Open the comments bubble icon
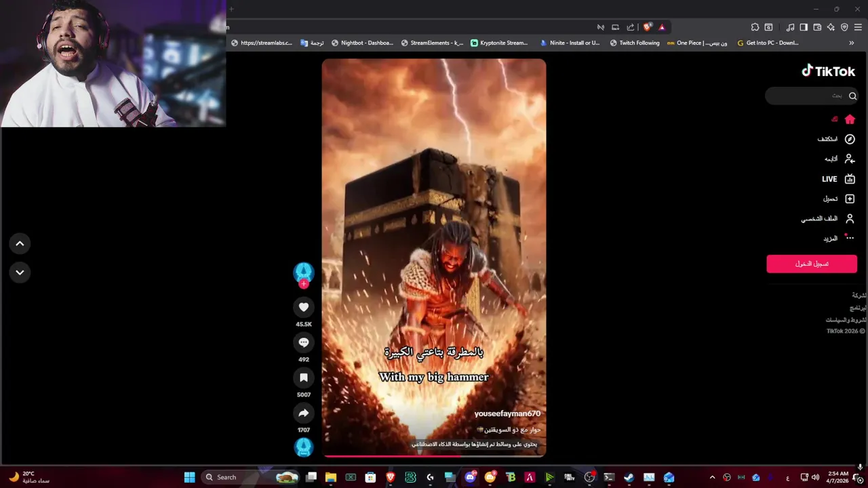This screenshot has height=488, width=868. point(304,342)
